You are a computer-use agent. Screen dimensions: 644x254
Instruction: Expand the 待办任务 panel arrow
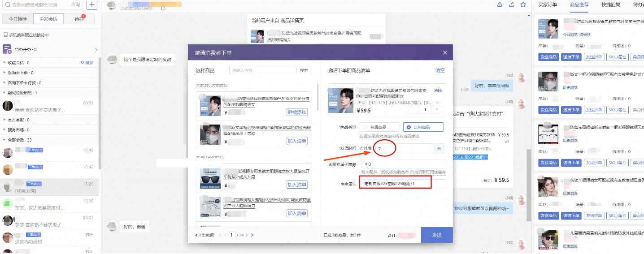click(x=96, y=49)
